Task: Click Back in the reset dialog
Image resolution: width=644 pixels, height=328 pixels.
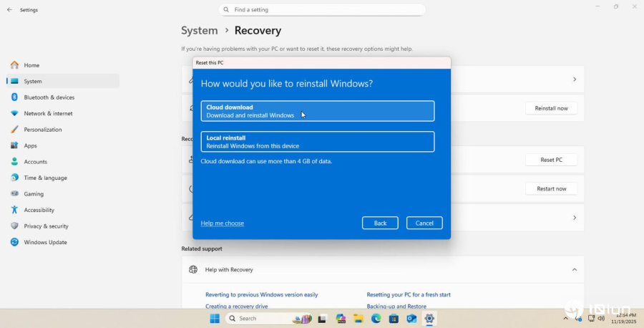Action: 380,223
